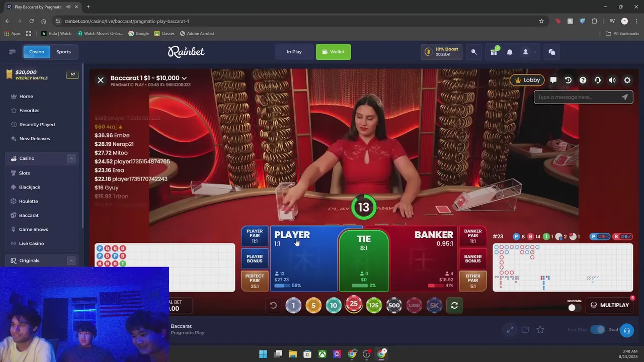The height and width of the screenshot is (362, 644).
Task: Bookmark this page star in address bar
Action: tap(541, 21)
